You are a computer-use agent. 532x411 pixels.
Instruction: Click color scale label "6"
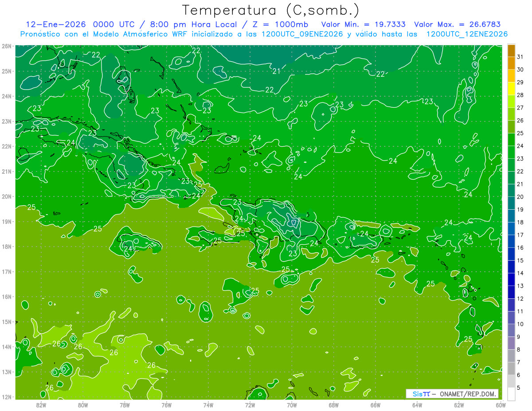click(x=519, y=375)
